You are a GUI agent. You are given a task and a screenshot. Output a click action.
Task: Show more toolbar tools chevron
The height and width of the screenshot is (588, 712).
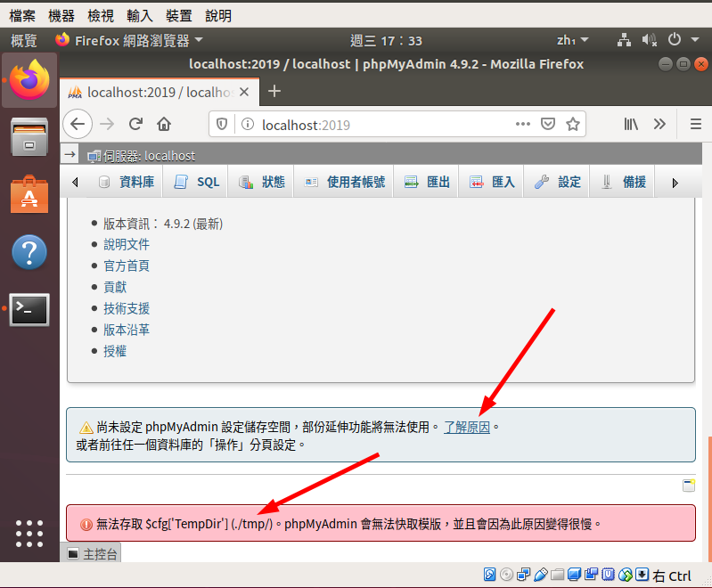point(659,124)
